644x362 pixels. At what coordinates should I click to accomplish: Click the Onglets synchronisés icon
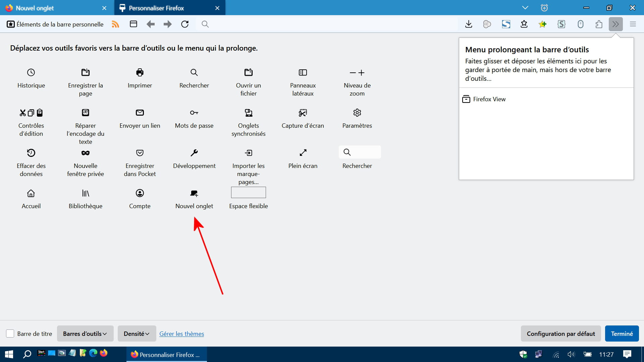point(249,113)
